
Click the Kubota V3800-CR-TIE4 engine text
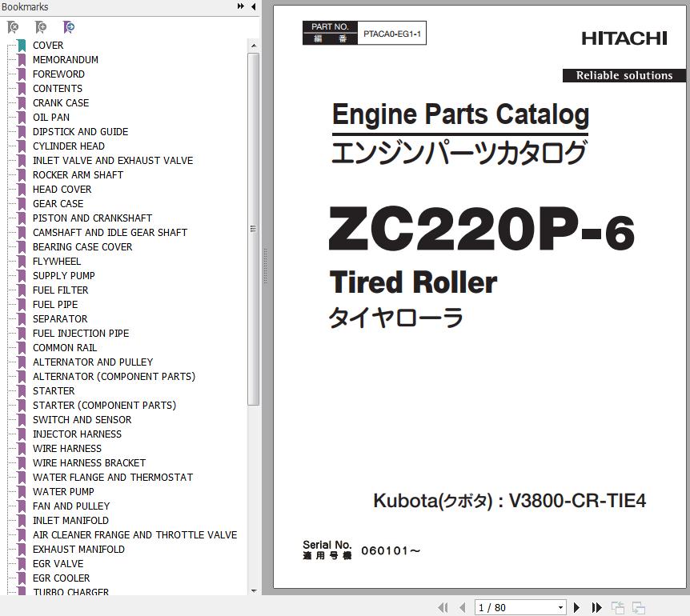(510, 501)
